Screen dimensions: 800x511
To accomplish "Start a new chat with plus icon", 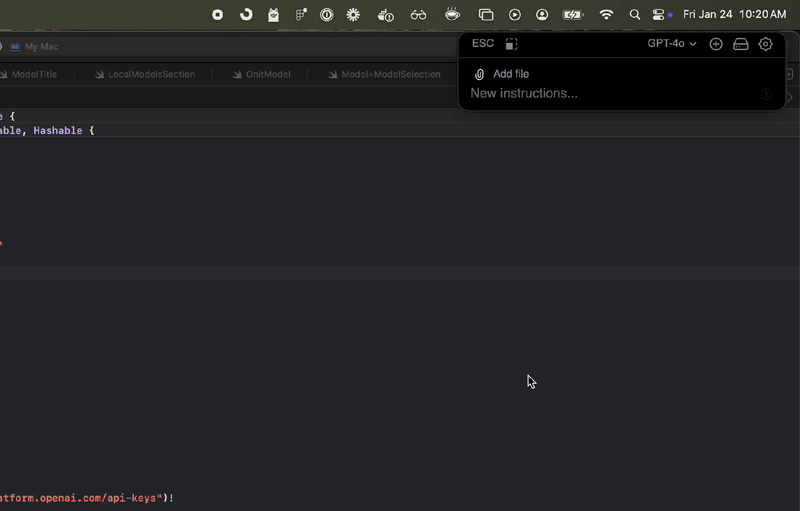I will point(716,44).
